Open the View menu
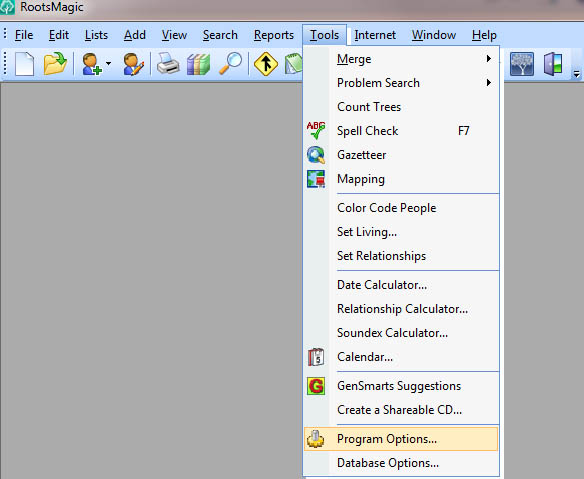The width and height of the screenshot is (584, 479). click(174, 35)
